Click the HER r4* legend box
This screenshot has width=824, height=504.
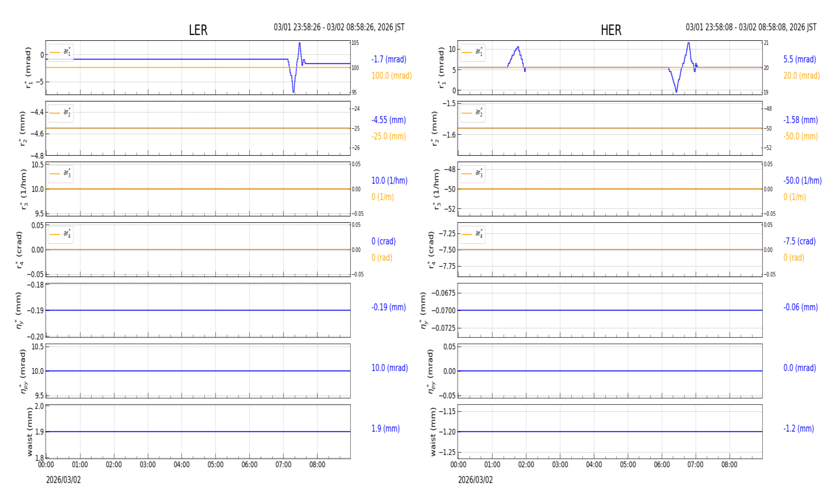click(472, 235)
